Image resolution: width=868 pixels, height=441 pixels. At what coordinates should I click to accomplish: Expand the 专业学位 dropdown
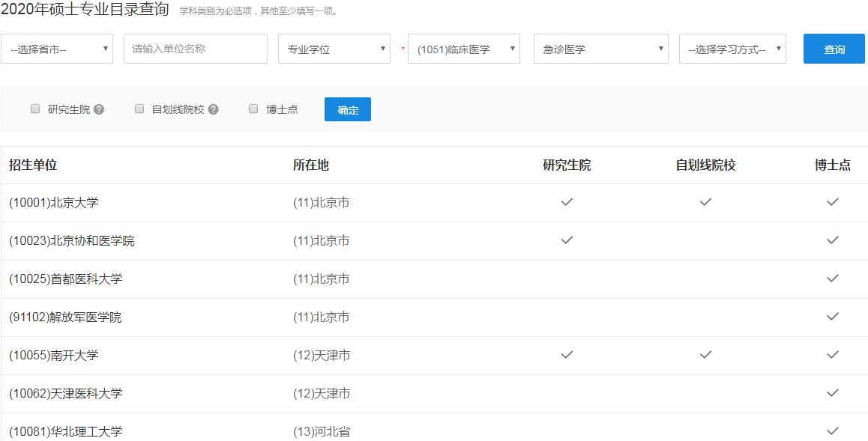(x=334, y=49)
